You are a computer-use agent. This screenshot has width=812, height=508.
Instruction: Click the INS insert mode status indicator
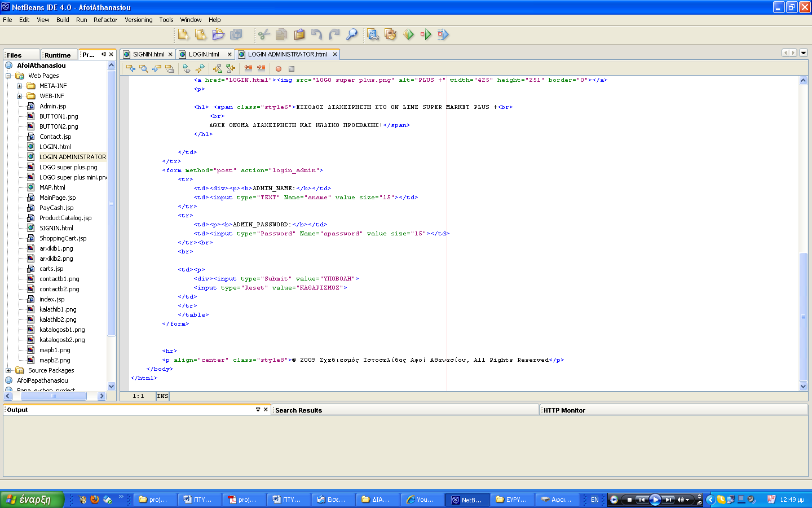tap(162, 396)
